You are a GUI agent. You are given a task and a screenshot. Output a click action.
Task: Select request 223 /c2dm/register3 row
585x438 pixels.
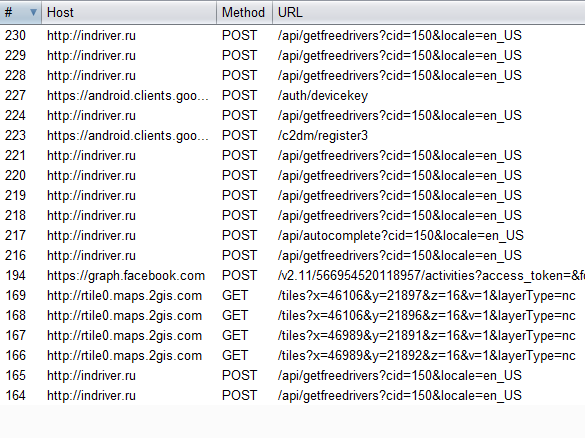click(292, 135)
